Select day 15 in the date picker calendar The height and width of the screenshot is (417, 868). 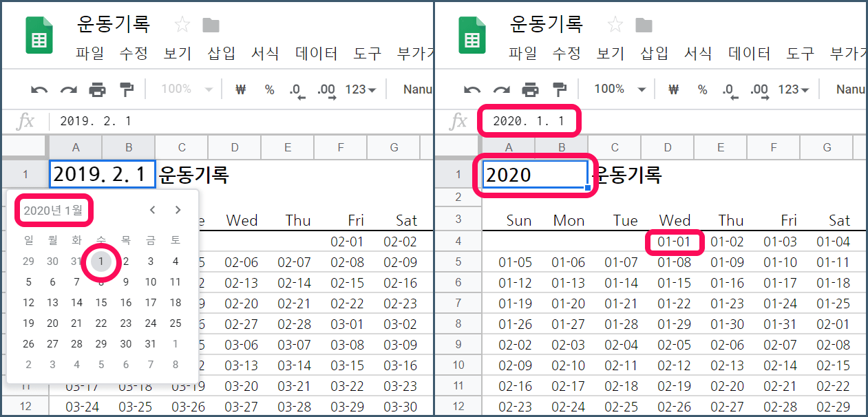click(x=101, y=303)
